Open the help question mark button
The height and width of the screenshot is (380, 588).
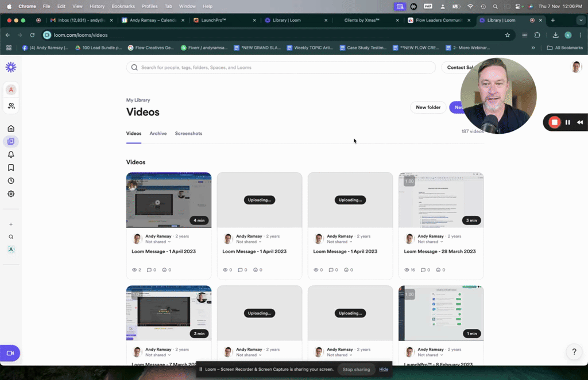tap(574, 351)
